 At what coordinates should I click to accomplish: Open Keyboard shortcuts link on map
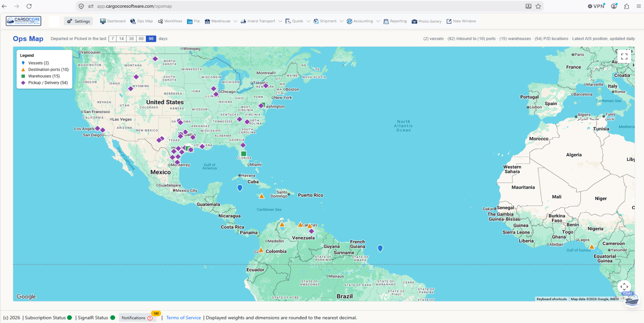[x=551, y=299]
